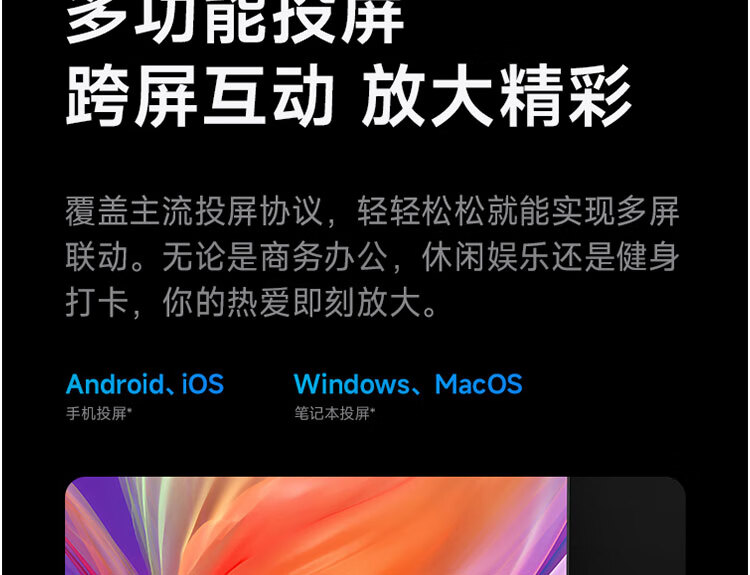This screenshot has height=575, width=750.
Task: Click the 休闲娱乐还是健身 phrase
Action: [x=551, y=257]
